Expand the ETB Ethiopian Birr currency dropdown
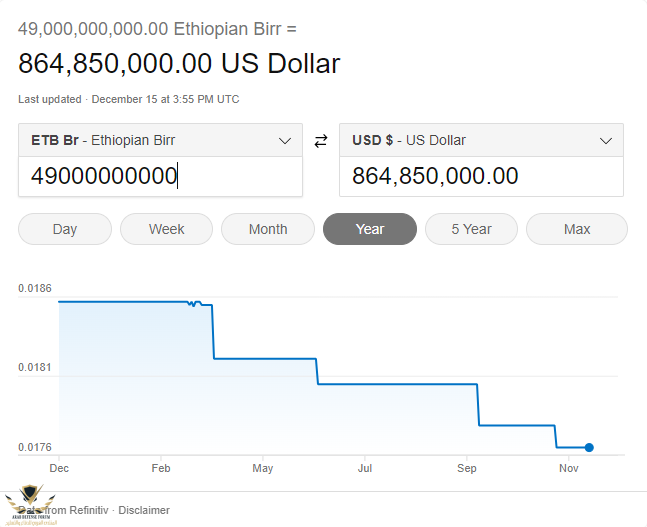The image size is (647, 527). tap(160, 141)
